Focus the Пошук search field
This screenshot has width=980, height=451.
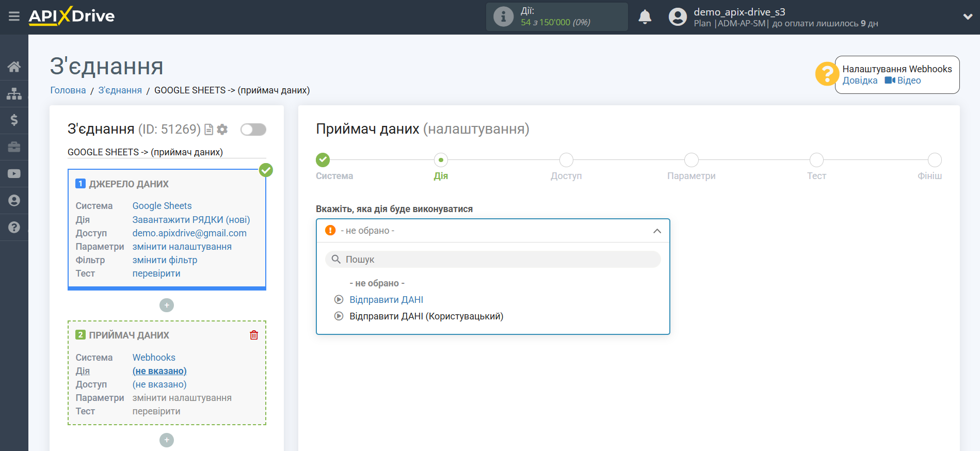coord(493,260)
